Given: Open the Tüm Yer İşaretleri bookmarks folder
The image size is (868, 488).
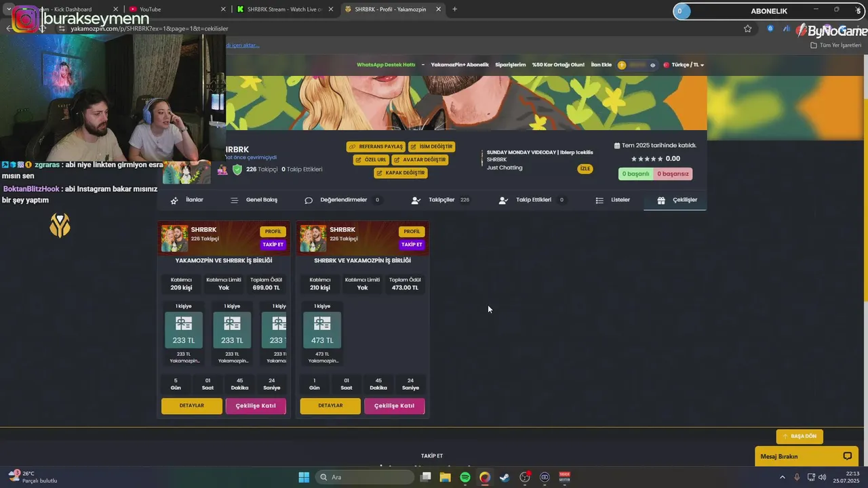Looking at the screenshot, I should pyautogui.click(x=836, y=45).
